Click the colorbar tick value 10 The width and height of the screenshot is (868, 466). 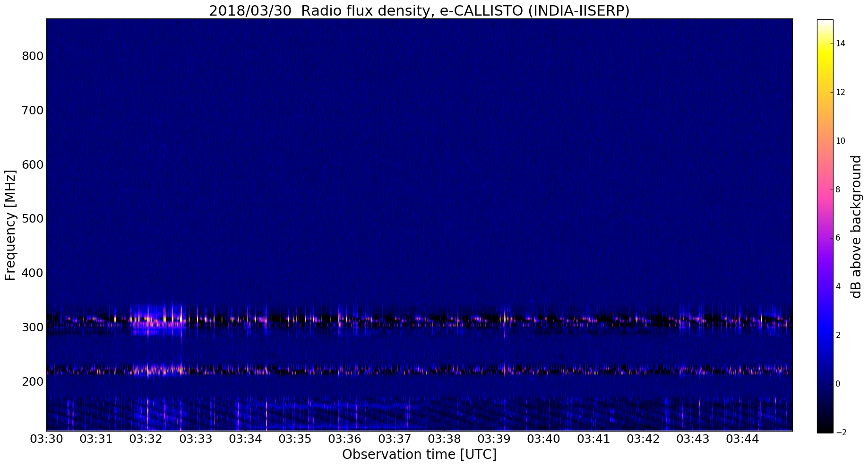840,141
